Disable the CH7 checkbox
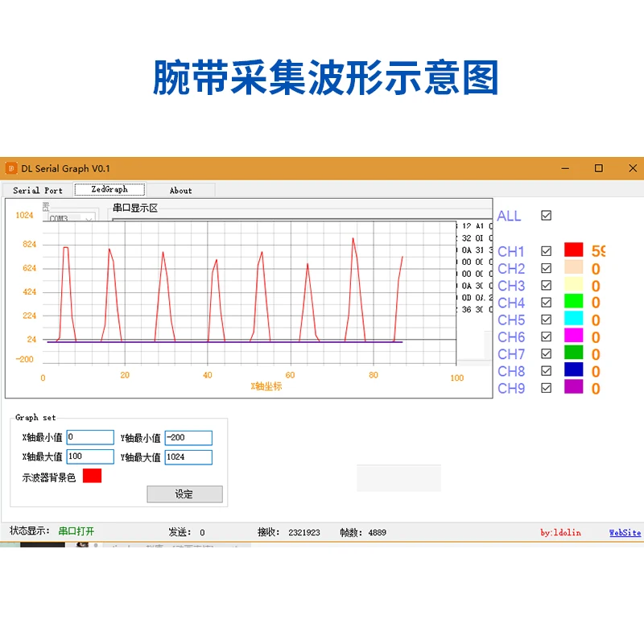644x644 pixels. click(x=547, y=353)
